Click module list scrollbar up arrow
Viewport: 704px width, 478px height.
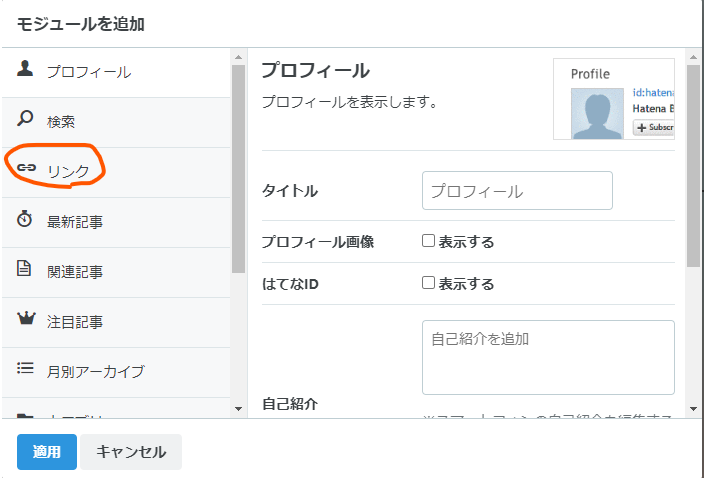238,57
